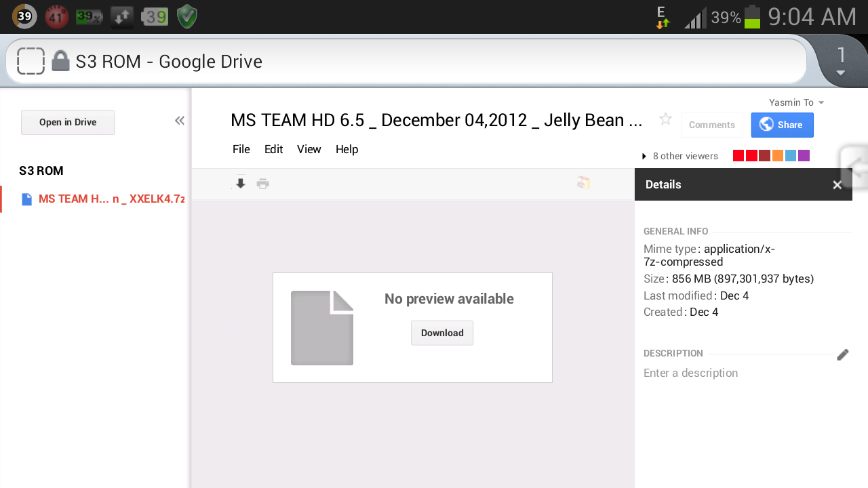Select the MS TEAM H... XXELK4.7z file in sidebar
This screenshot has width=868, height=488.
click(111, 199)
